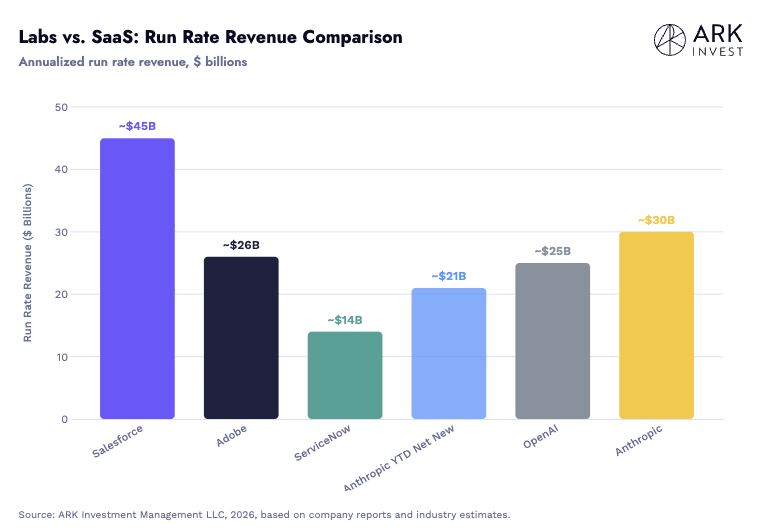Image resolution: width=762 pixels, height=531 pixels.
Task: Click the ~$21B value label
Action: (449, 276)
